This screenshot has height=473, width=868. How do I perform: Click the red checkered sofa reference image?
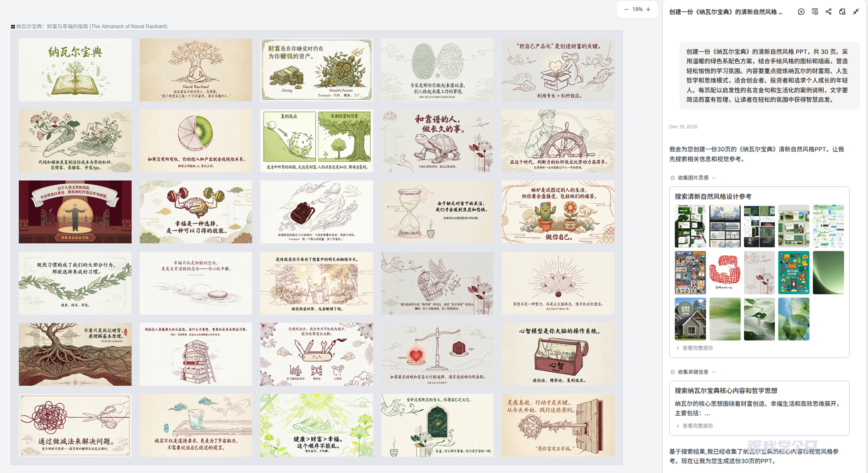[x=724, y=272]
